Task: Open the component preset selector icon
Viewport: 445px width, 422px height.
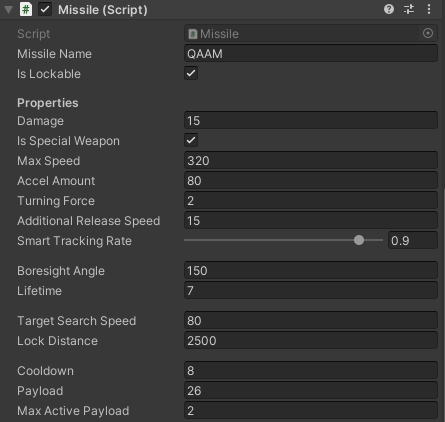Action: [x=409, y=9]
